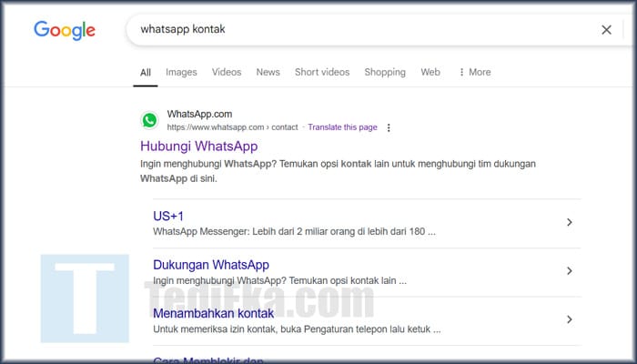Go to the Shopping tab

point(385,72)
